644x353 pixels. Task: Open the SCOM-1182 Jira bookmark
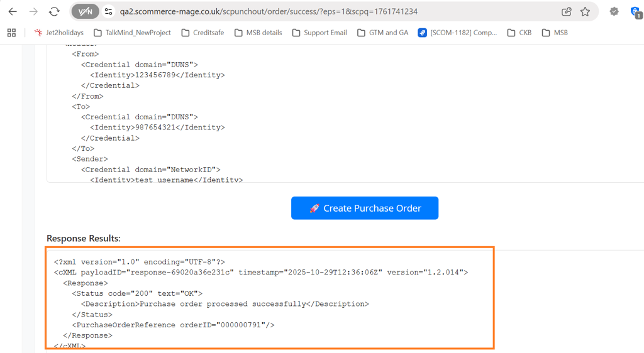pyautogui.click(x=457, y=33)
